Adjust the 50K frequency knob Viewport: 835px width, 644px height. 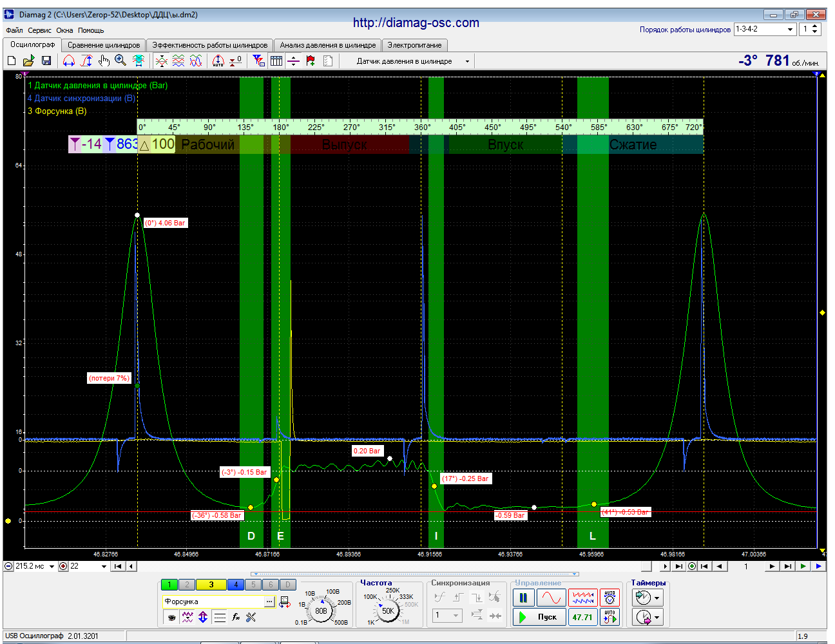click(x=388, y=610)
